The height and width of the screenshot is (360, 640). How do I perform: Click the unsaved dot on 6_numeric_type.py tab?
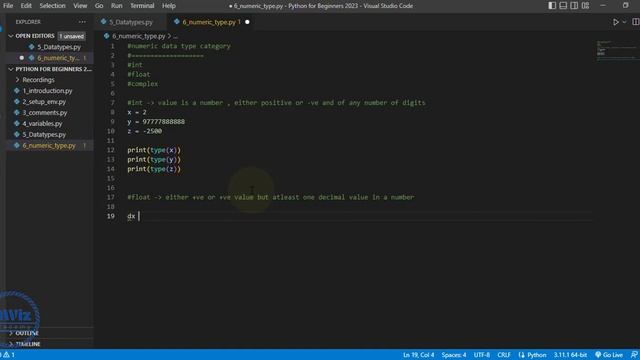click(x=247, y=22)
